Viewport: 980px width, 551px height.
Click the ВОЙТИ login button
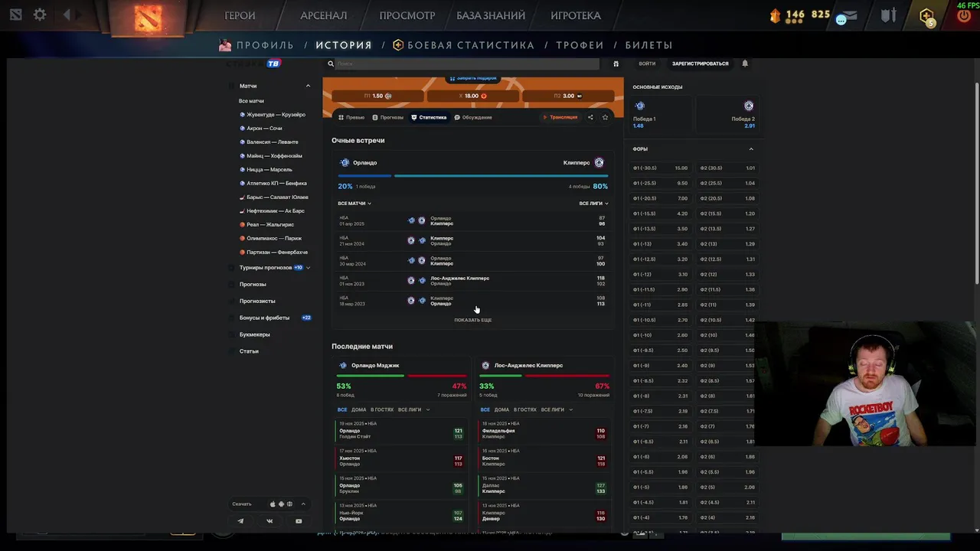pos(647,64)
